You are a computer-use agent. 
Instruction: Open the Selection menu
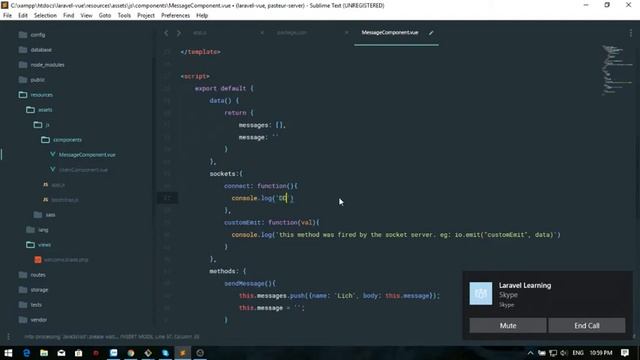45,16
